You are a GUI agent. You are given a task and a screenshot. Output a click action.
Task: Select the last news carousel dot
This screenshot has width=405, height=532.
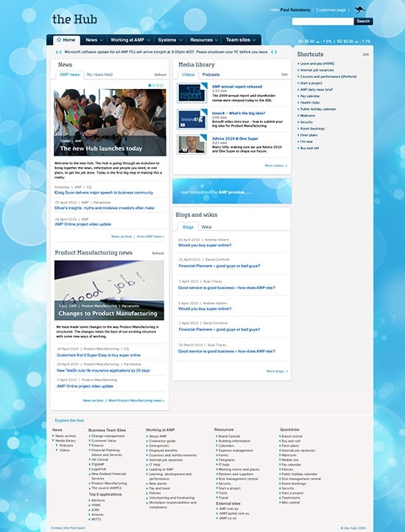(x=161, y=85)
